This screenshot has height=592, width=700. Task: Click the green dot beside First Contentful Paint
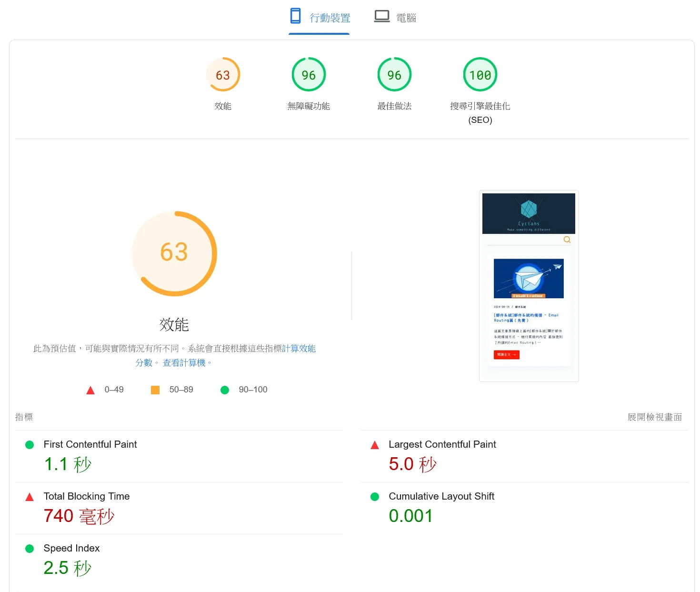click(x=29, y=444)
